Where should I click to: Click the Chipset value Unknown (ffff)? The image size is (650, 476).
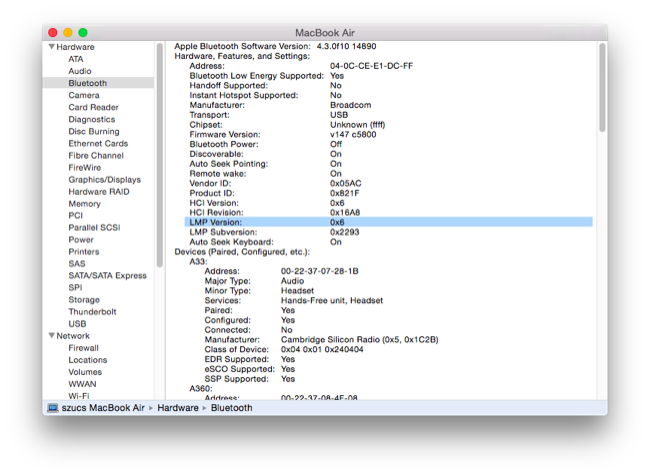tap(357, 124)
